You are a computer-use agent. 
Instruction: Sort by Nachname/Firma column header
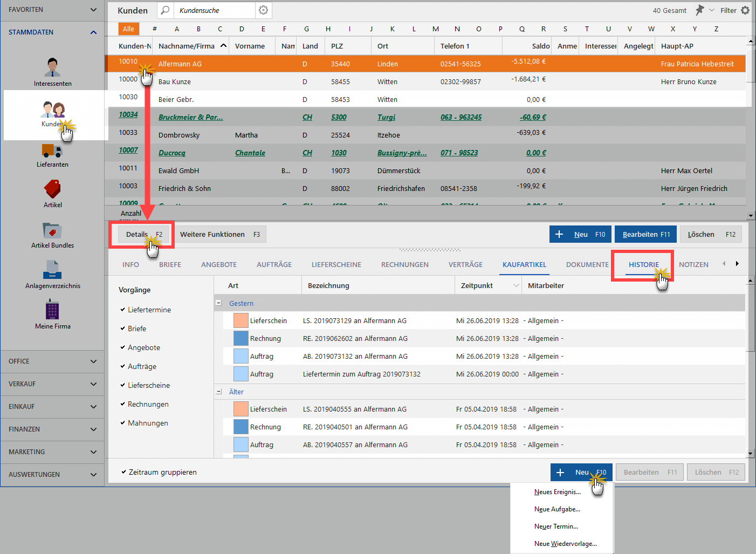point(190,46)
